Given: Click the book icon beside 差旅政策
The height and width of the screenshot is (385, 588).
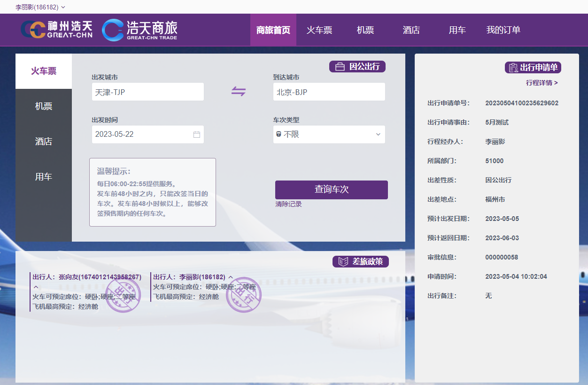Looking at the screenshot, I should (x=343, y=262).
